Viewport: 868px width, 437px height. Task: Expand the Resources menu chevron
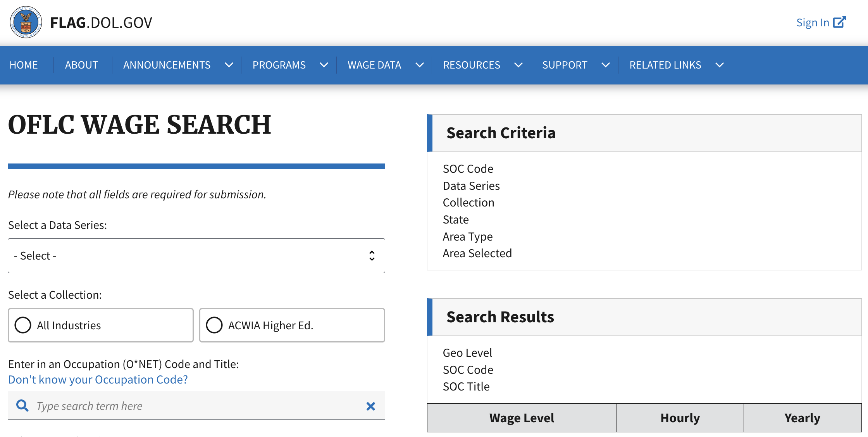tap(518, 65)
